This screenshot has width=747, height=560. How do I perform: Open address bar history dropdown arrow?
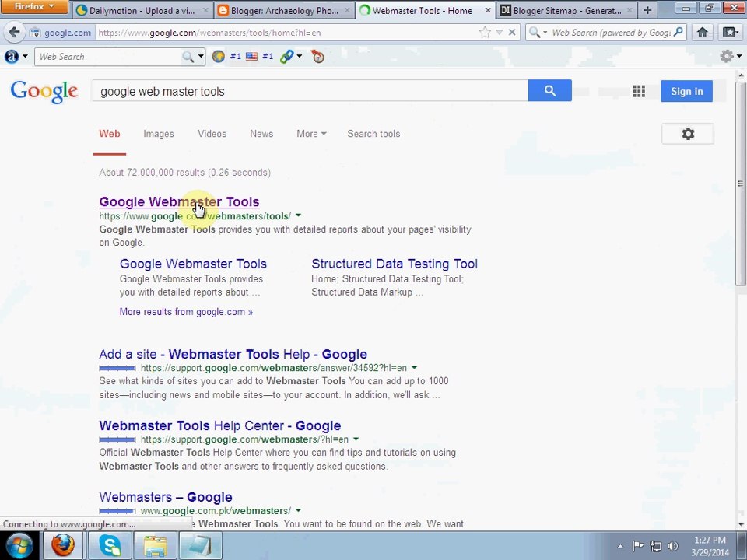[500, 33]
